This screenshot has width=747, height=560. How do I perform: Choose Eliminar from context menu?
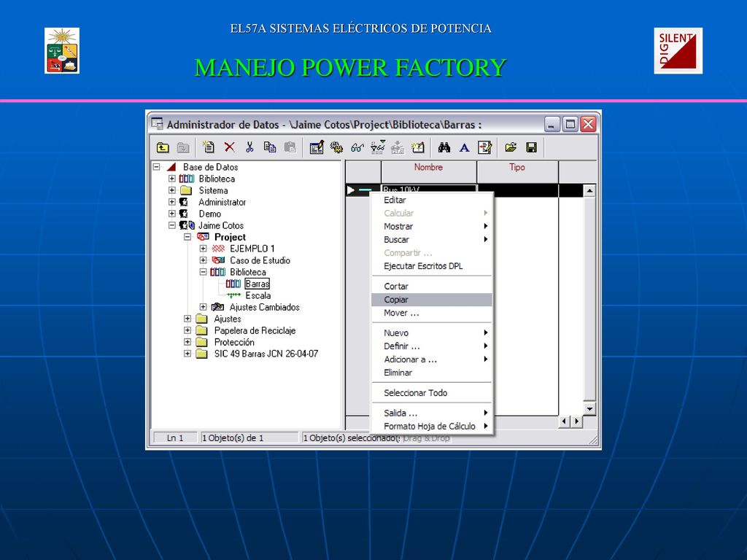click(432, 373)
